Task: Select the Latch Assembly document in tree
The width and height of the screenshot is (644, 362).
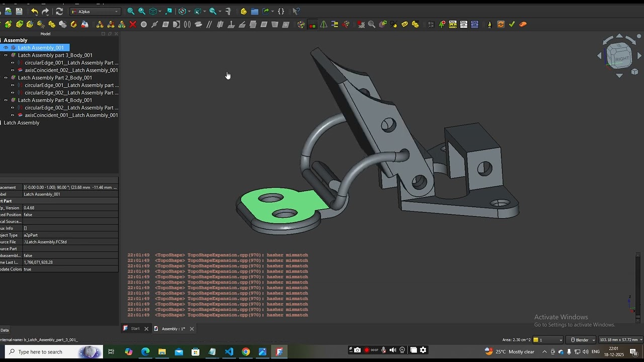Action: click(x=21, y=123)
